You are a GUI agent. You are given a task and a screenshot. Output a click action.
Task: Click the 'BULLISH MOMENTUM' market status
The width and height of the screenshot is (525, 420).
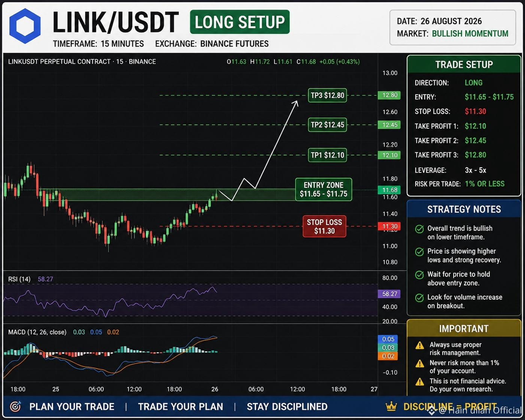470,34
